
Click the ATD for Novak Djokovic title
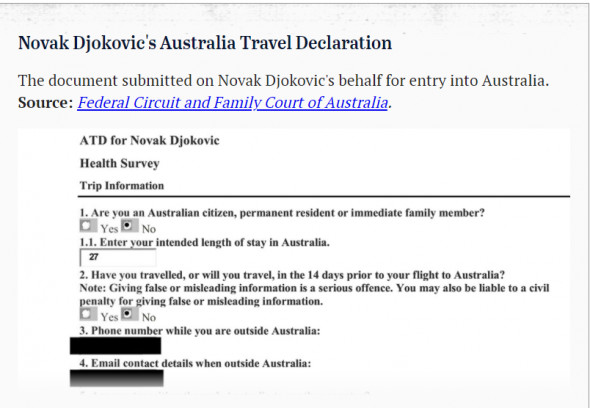[x=149, y=140]
